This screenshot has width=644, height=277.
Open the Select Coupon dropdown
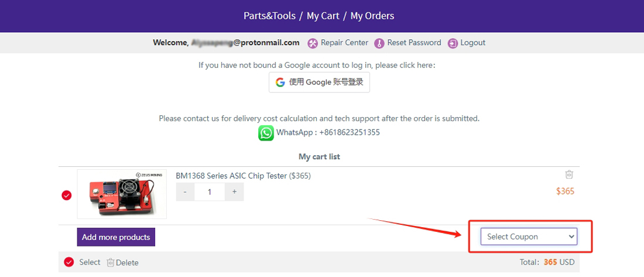click(x=529, y=237)
